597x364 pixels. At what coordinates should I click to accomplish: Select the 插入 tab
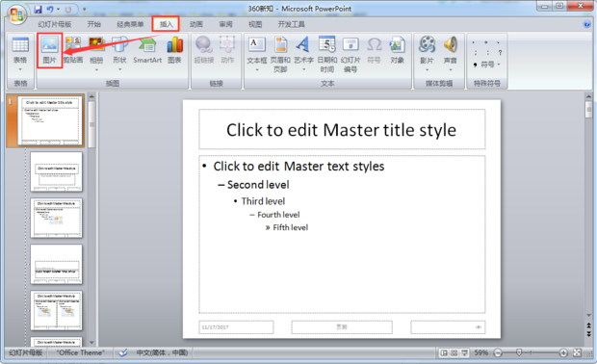coord(167,24)
